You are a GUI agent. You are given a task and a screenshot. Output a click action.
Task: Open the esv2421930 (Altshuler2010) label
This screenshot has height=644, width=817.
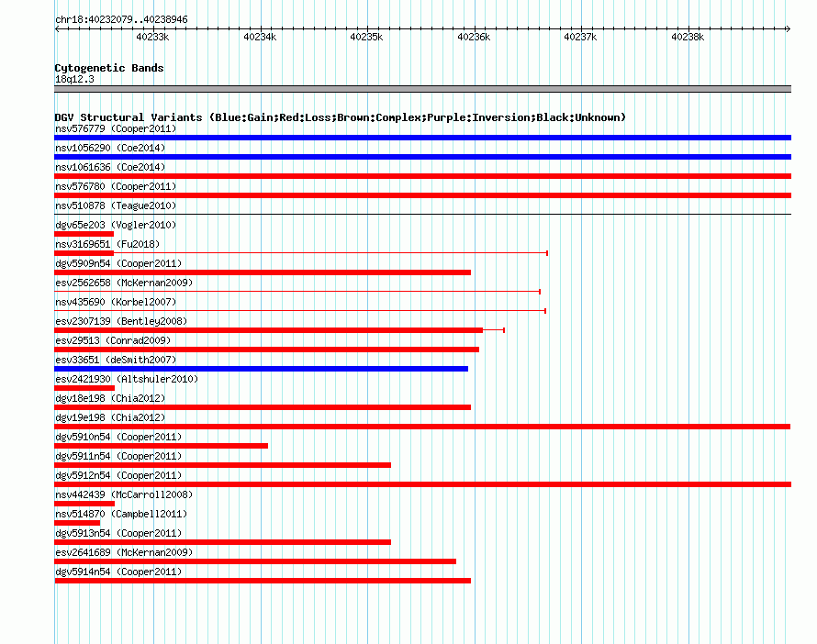(127, 379)
